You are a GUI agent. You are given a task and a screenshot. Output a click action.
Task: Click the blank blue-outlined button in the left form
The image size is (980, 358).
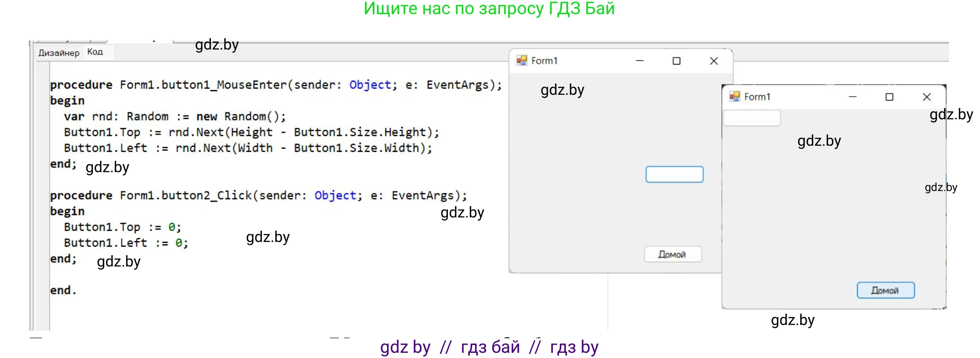coord(674,175)
